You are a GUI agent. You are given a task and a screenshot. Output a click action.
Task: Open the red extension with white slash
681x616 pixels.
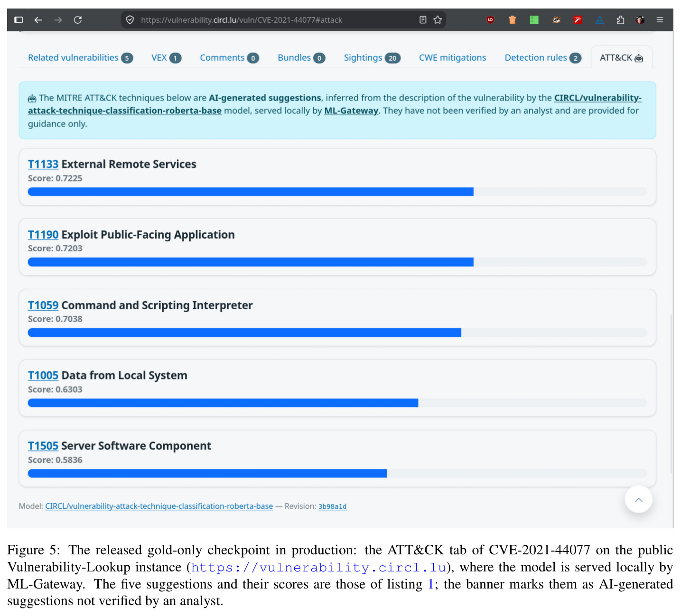(578, 20)
